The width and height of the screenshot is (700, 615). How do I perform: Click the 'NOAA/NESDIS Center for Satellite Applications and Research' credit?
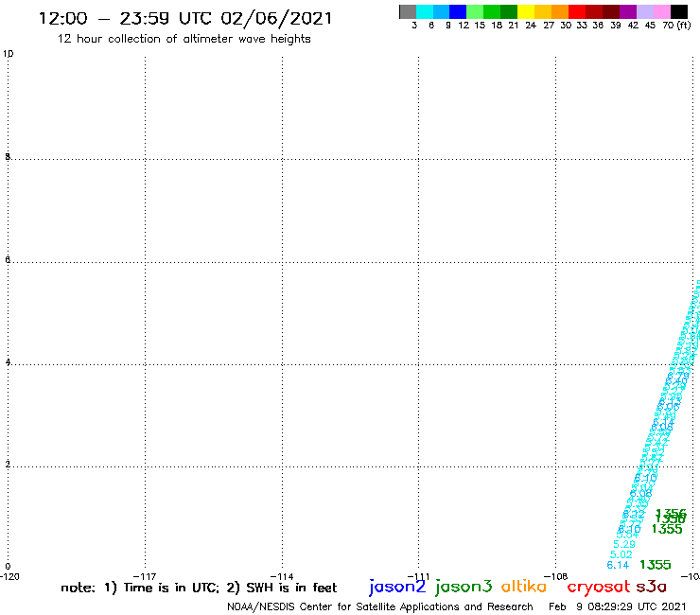(380, 606)
